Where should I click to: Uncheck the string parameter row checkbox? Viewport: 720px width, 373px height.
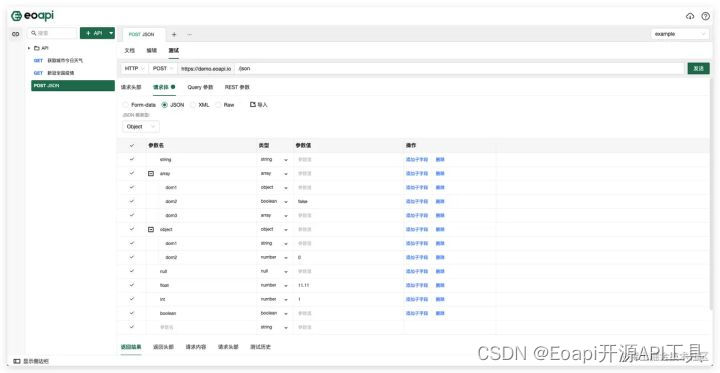pos(132,159)
